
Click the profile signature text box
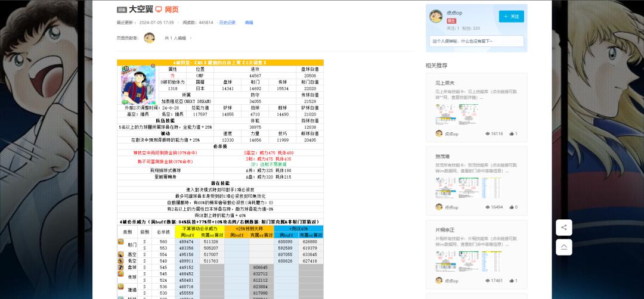point(476,41)
